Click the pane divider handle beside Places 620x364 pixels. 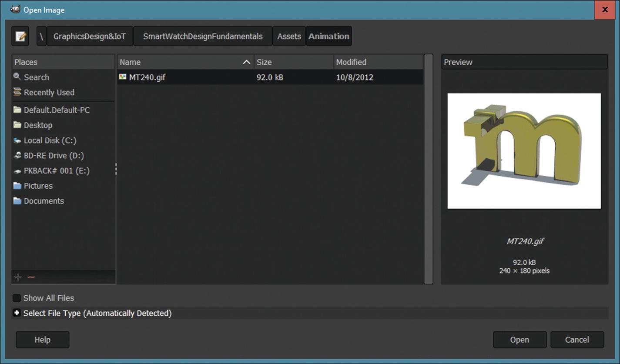click(116, 169)
